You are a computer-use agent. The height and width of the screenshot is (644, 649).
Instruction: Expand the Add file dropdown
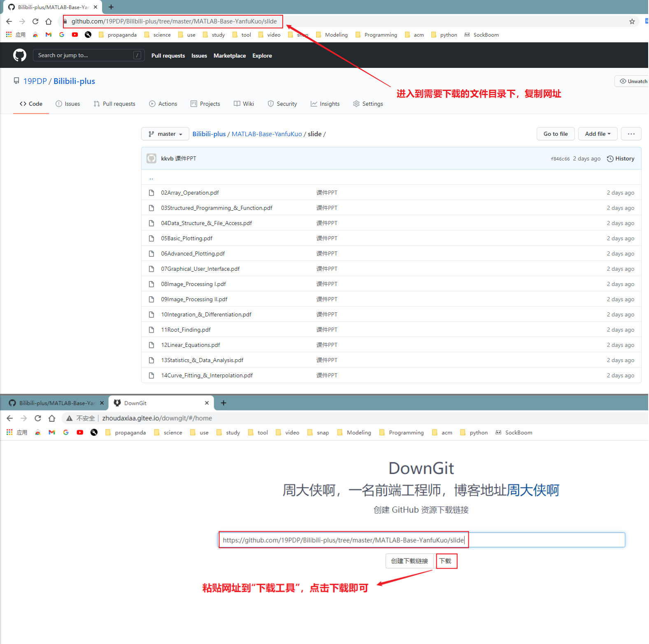pyautogui.click(x=598, y=134)
